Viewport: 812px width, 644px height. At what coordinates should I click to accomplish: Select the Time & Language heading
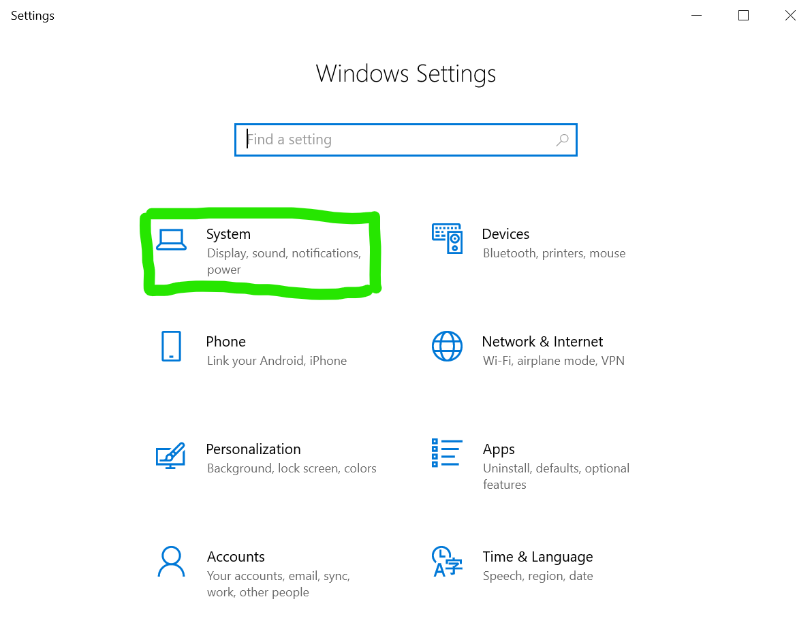[537, 557]
